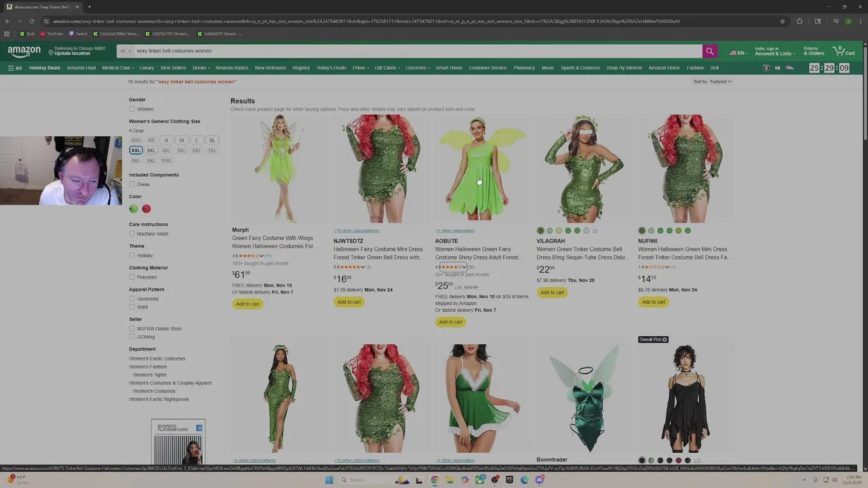The image size is (868, 488).
Task: Clear the clothing size filter
Action: coord(137,131)
